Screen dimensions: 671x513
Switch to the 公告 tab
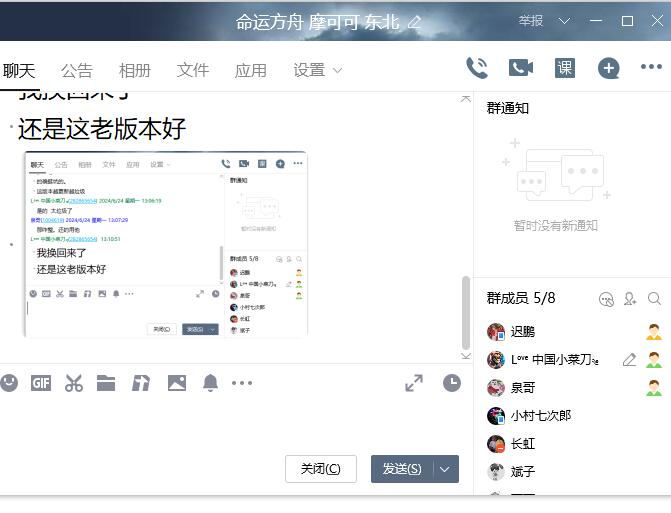(77, 70)
